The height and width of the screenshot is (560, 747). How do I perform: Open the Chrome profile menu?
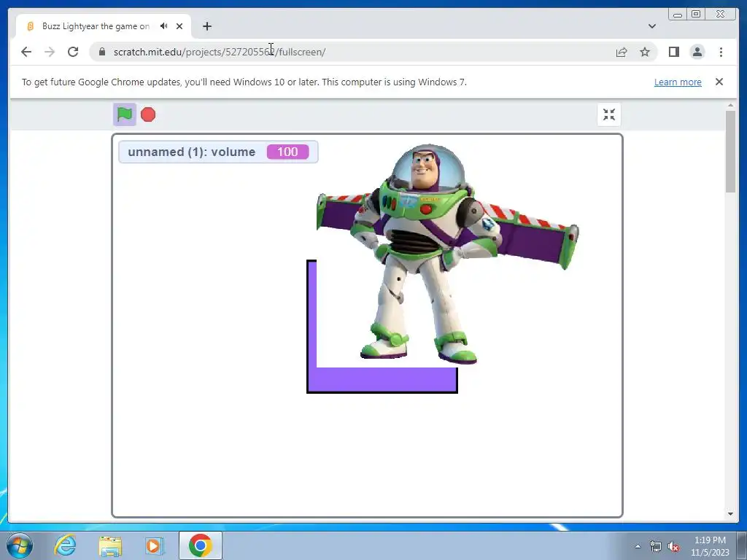point(697,52)
